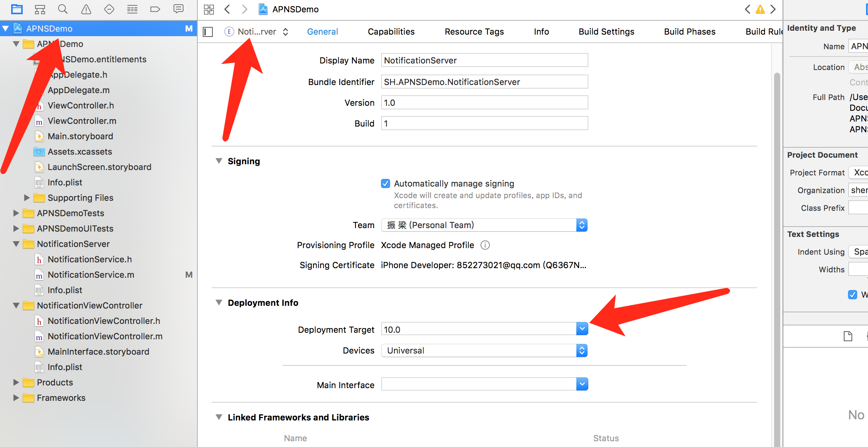Select ViewController.m file
The height and width of the screenshot is (447, 868).
click(82, 121)
